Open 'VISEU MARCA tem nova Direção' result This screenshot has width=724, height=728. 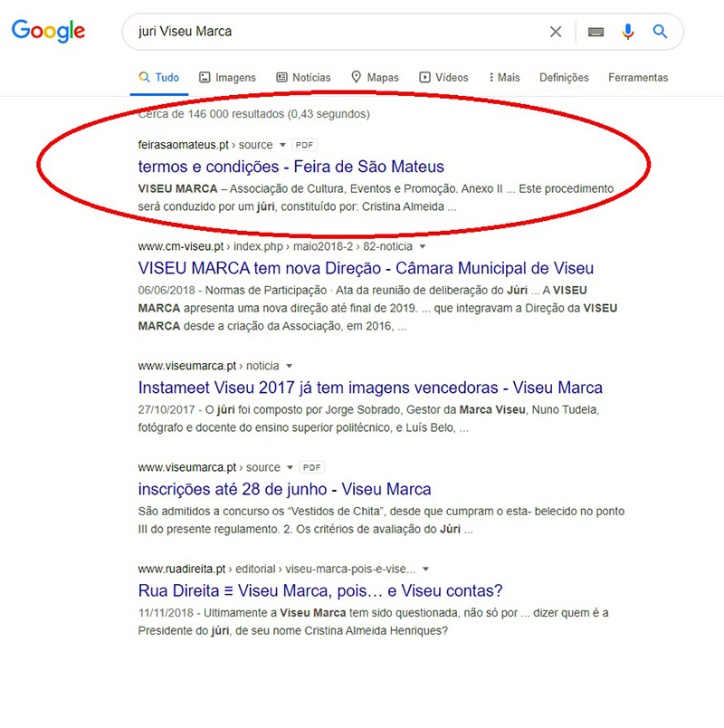(x=366, y=268)
